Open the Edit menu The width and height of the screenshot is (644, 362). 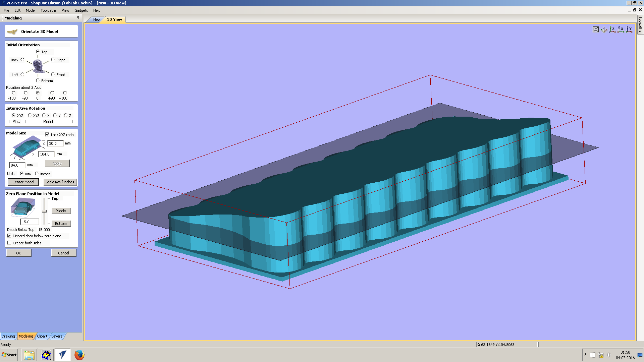[17, 10]
